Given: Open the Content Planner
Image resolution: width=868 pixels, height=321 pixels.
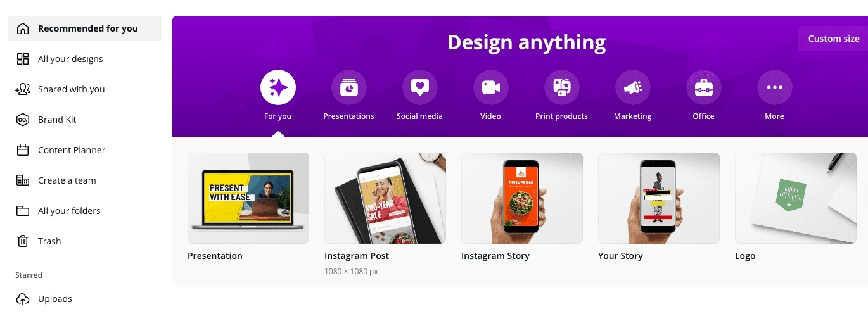Looking at the screenshot, I should [x=71, y=150].
